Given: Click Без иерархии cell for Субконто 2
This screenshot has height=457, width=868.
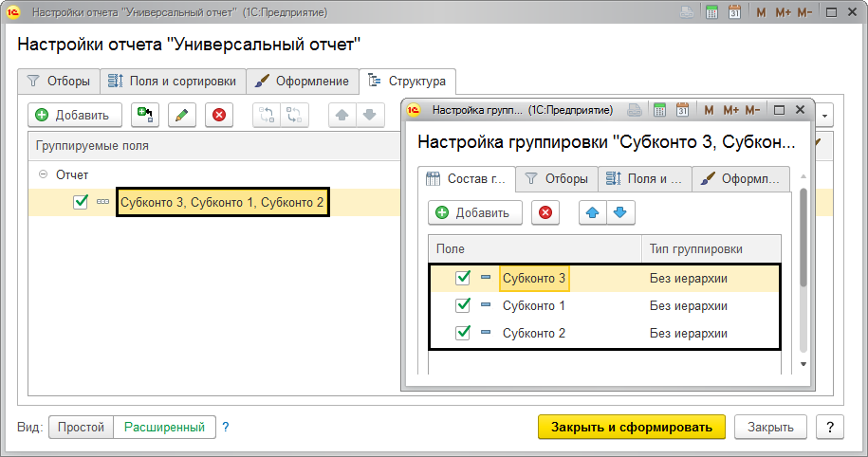Looking at the screenshot, I should tap(689, 333).
